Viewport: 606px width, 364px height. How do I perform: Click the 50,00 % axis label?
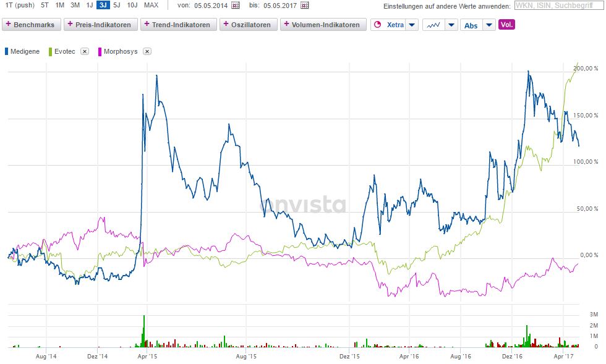pos(588,209)
